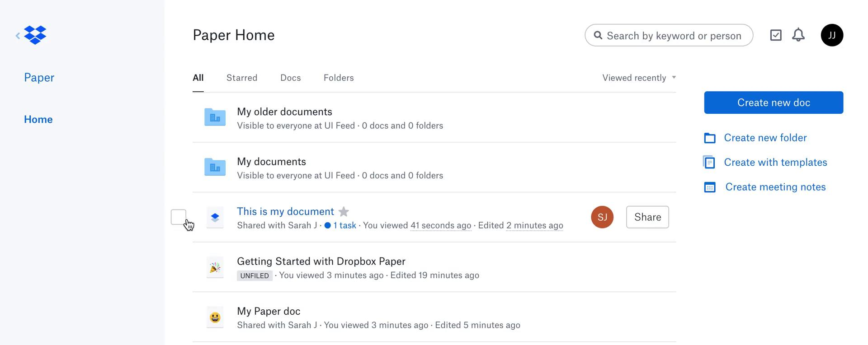This screenshot has height=345, width=868.
Task: Click the blue task dot indicator
Action: click(328, 225)
